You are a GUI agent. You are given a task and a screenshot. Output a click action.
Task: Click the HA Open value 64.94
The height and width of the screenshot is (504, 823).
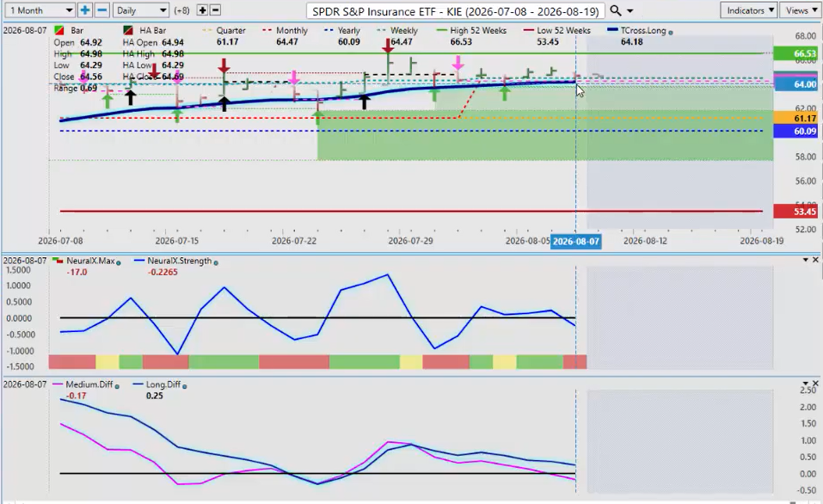tap(173, 42)
